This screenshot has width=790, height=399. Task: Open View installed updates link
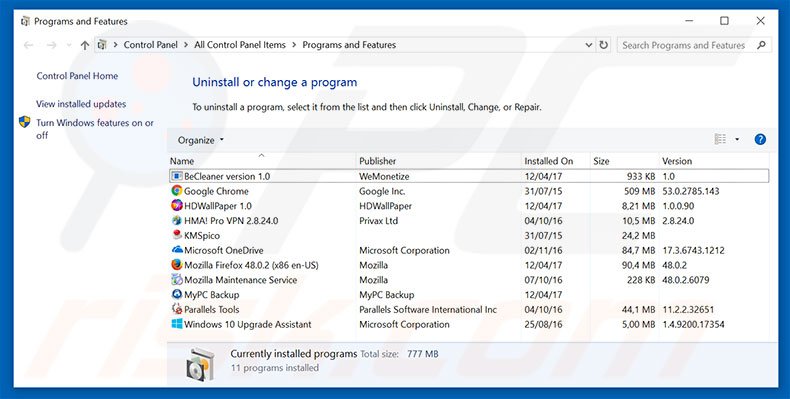(x=81, y=104)
